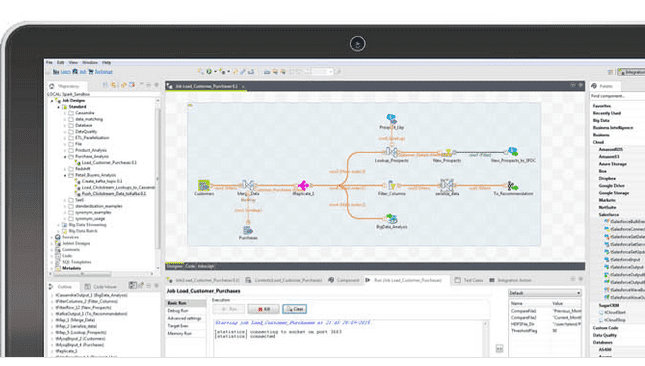Select the Purchases component icon on canvas
Screen dimensions: 645x366
point(248,230)
